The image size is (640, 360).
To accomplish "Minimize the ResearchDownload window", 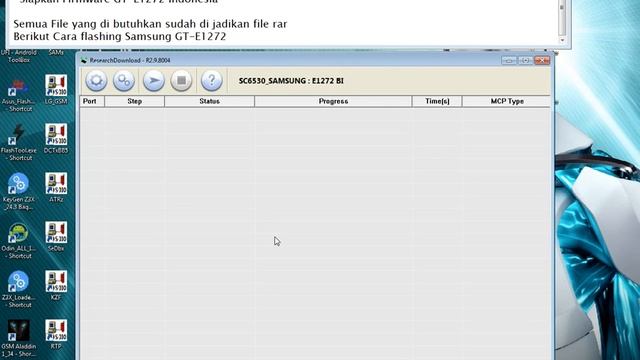I will pyautogui.click(x=508, y=60).
